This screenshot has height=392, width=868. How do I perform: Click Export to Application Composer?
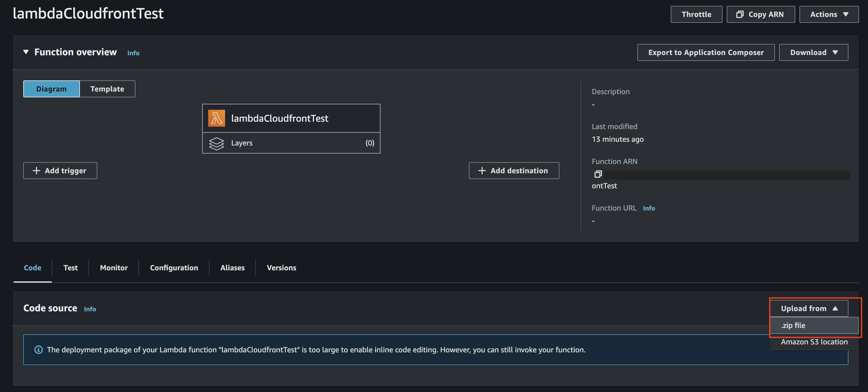tap(706, 52)
